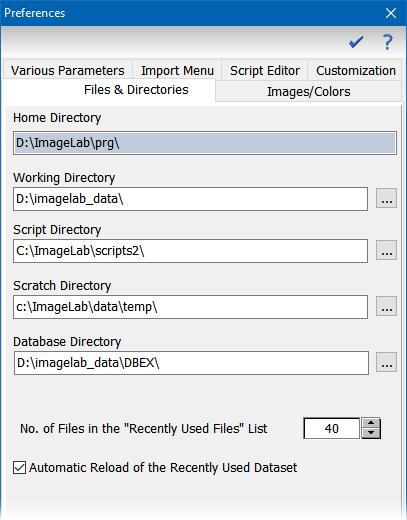Screen dimensions: 407x520
Task: Click into the Working Directory text field
Action: pyautogui.click(x=190, y=199)
